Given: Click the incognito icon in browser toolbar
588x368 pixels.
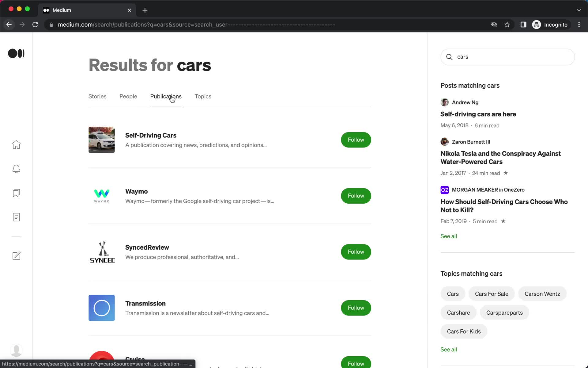Looking at the screenshot, I should point(537,24).
